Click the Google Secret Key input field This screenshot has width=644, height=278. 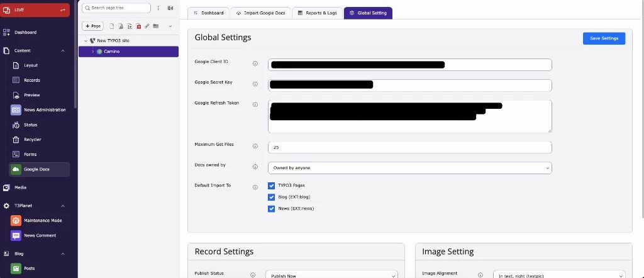[410, 86]
